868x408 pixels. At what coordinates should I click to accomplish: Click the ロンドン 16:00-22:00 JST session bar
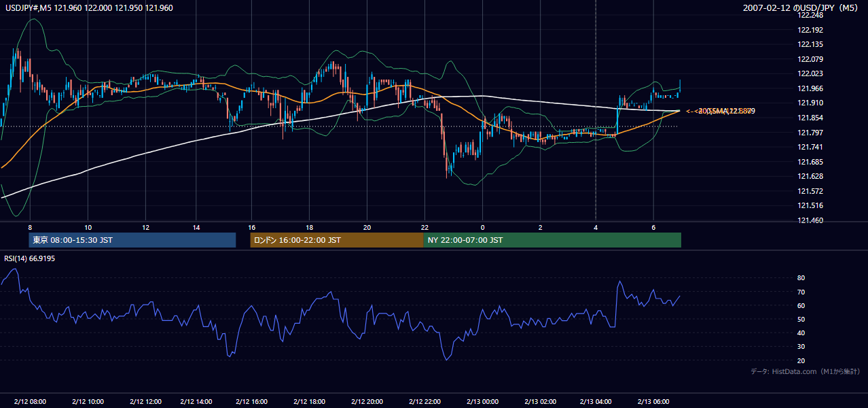[336, 240]
